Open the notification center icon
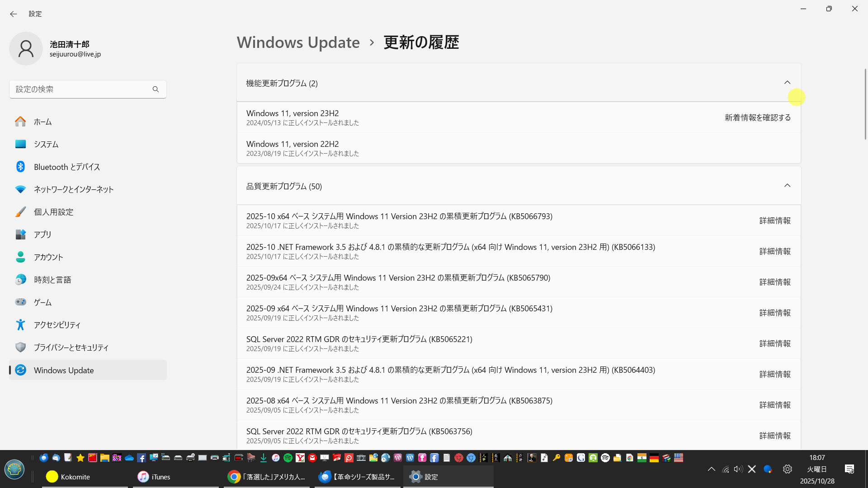The width and height of the screenshot is (868, 488). tap(849, 469)
